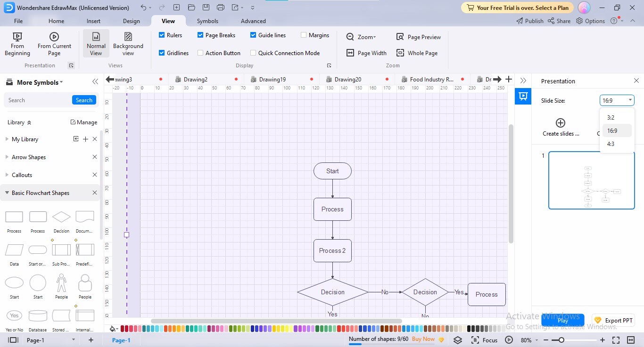Open the File menu
This screenshot has height=347, width=644.
point(18,21)
